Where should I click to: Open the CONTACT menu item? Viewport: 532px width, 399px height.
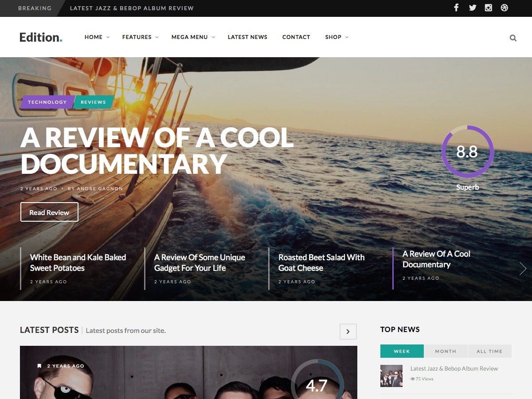click(x=296, y=37)
